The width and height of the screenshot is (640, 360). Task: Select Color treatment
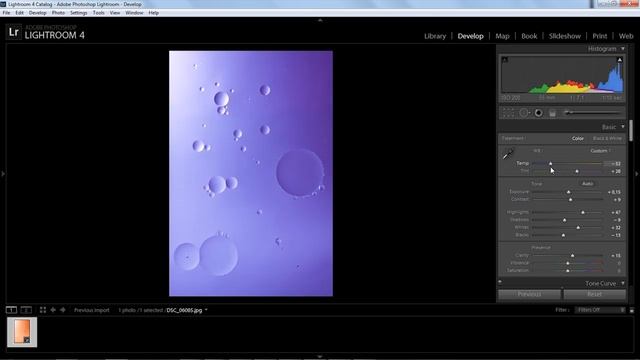pyautogui.click(x=578, y=138)
